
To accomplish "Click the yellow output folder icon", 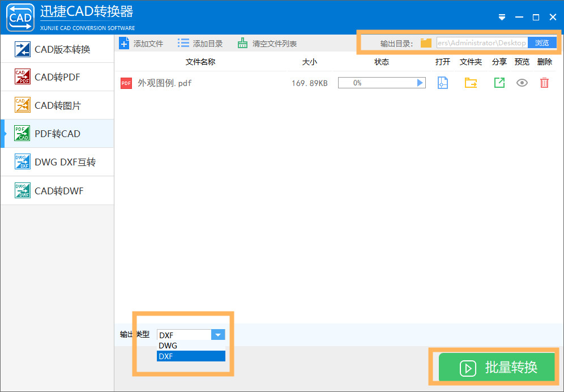I will [426, 43].
